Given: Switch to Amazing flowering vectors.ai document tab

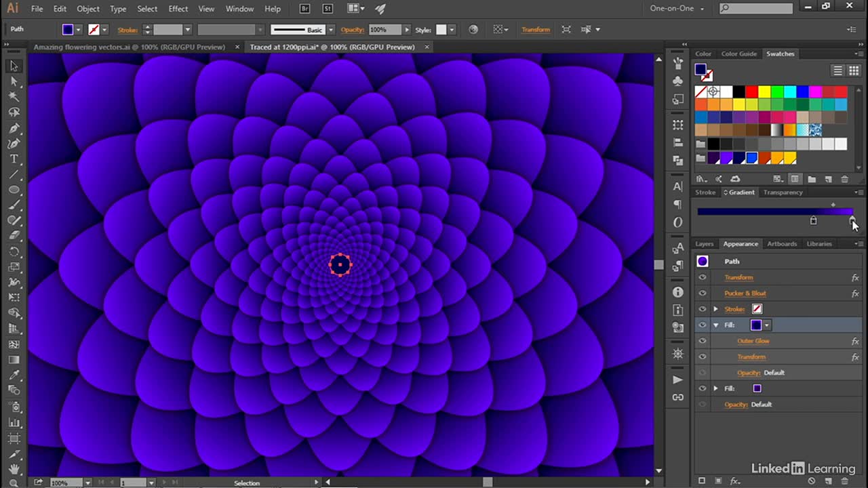Looking at the screenshot, I should coord(129,47).
